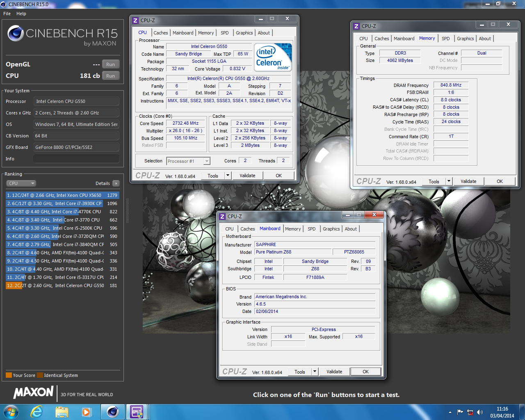Show hidden tray icons arrow

click(450, 412)
